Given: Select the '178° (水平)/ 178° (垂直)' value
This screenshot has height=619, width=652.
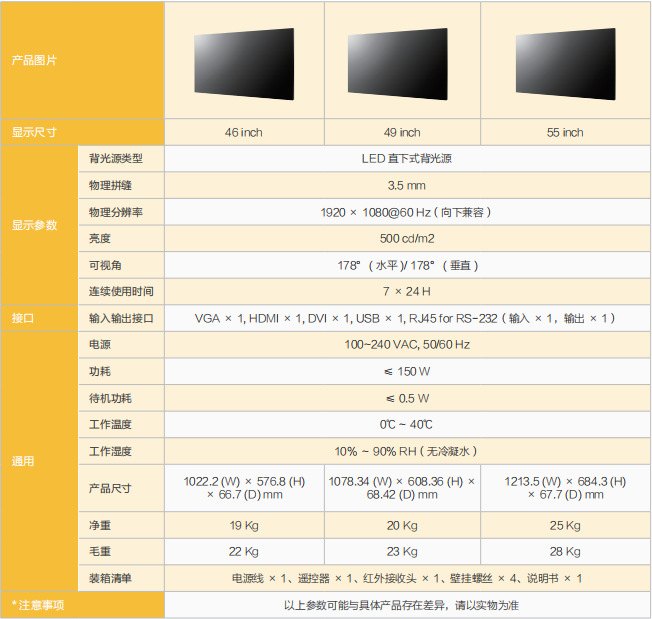Looking at the screenshot, I should tap(408, 265).
